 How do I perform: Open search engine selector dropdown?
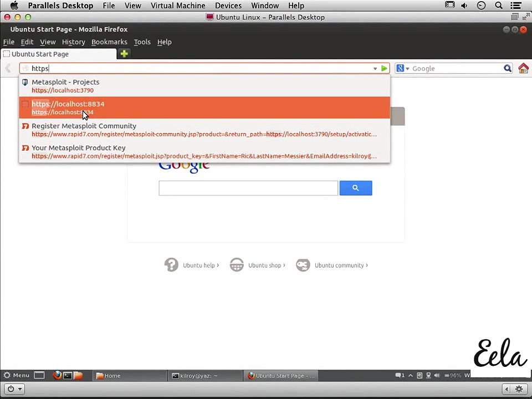click(x=402, y=68)
